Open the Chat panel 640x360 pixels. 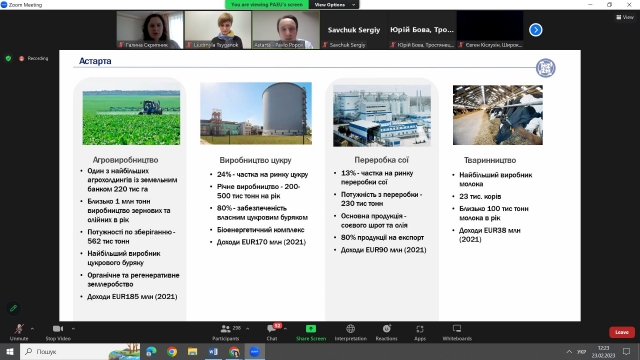coord(272,332)
